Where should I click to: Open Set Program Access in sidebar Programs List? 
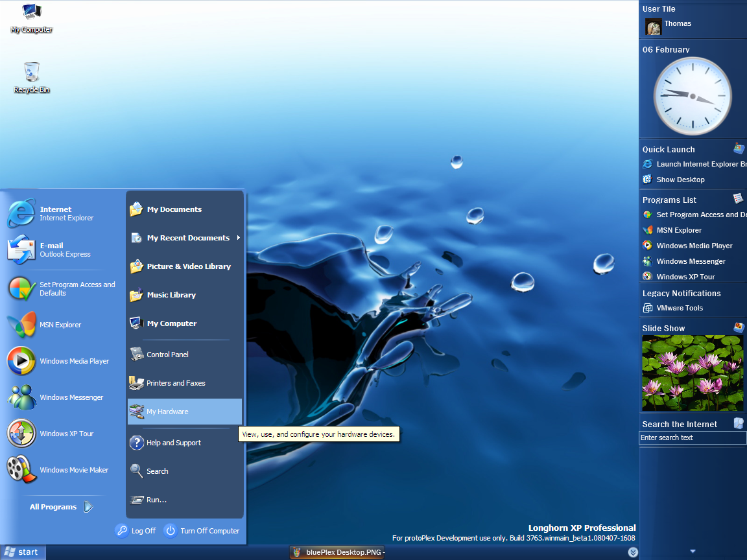tap(694, 215)
